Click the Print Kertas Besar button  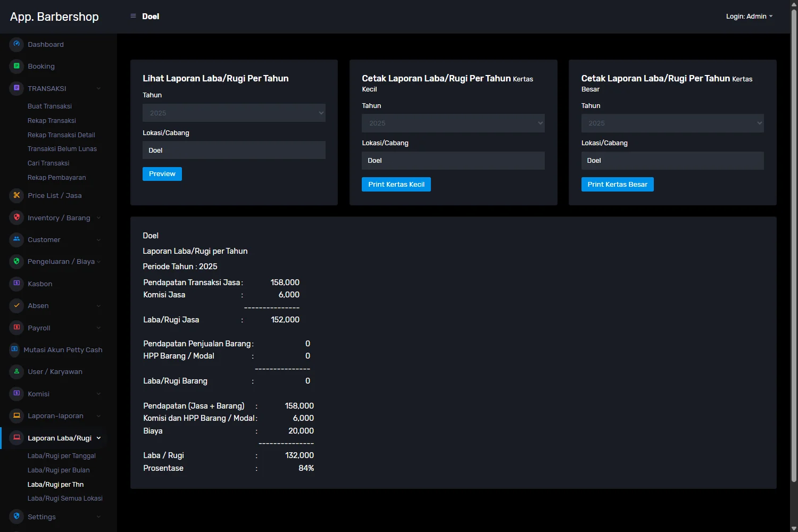tap(618, 184)
